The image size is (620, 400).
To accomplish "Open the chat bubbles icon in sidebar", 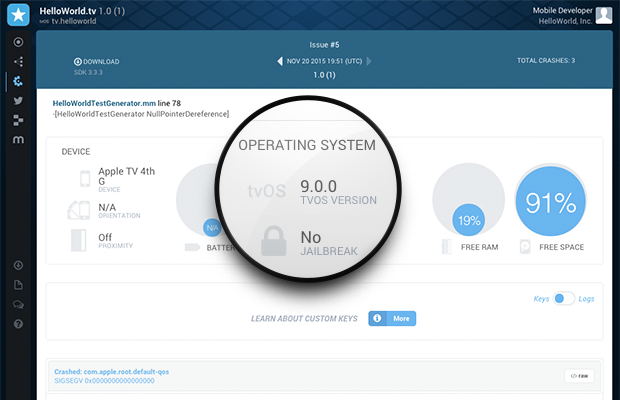I will (x=18, y=304).
